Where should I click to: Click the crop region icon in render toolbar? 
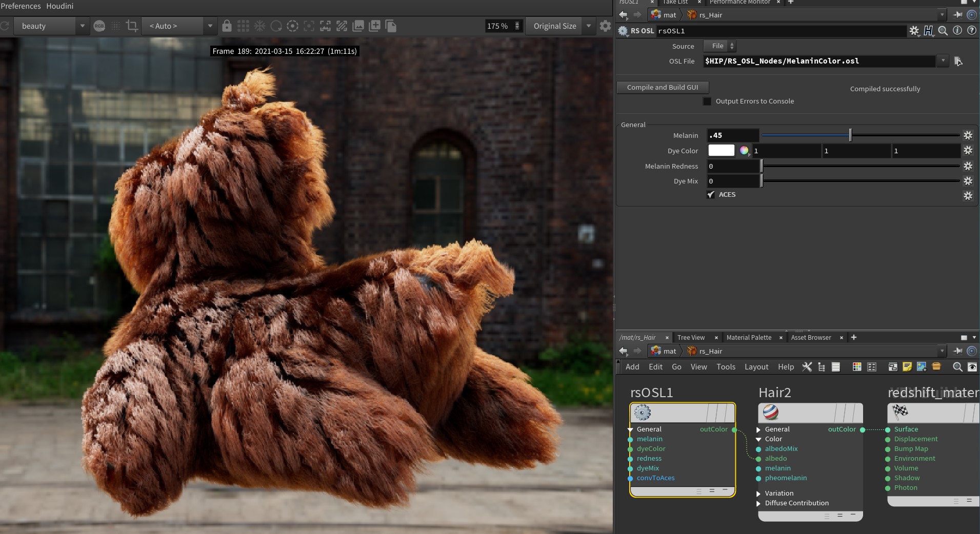(132, 26)
